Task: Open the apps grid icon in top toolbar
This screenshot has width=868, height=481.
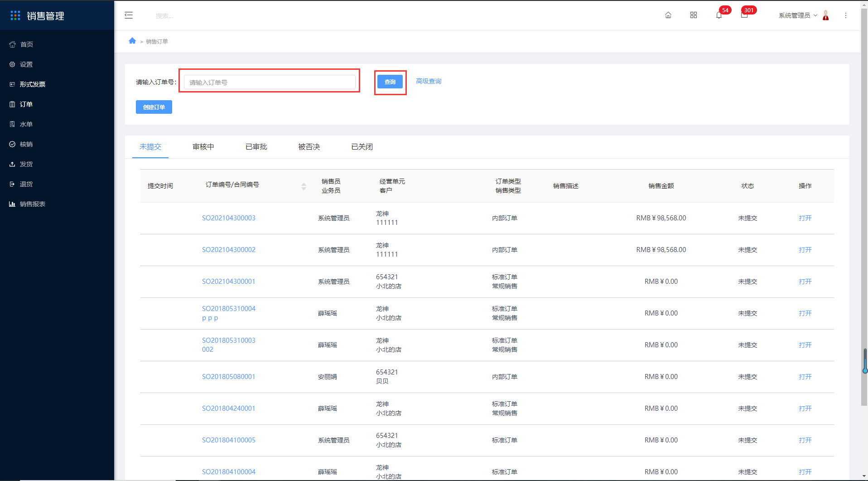Action: 694,15
